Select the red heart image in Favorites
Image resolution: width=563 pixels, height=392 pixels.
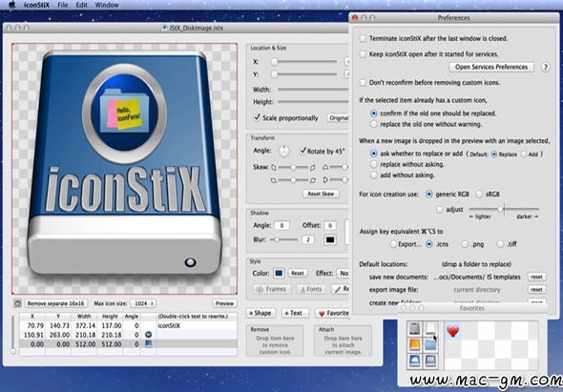[452, 330]
